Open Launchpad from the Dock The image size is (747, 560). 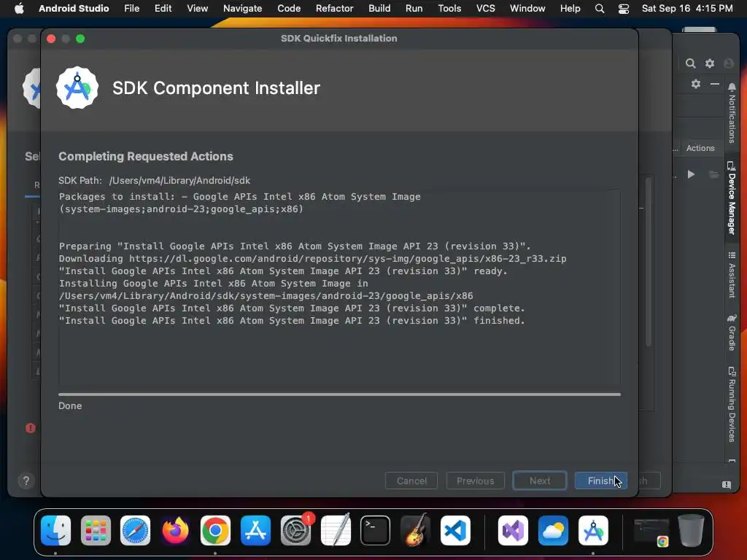pyautogui.click(x=96, y=531)
